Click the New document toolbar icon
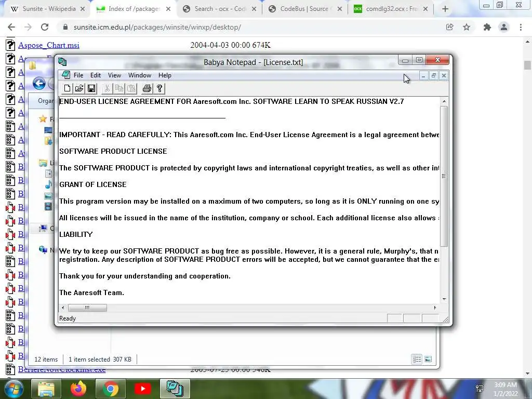This screenshot has width=532, height=399. tap(67, 88)
